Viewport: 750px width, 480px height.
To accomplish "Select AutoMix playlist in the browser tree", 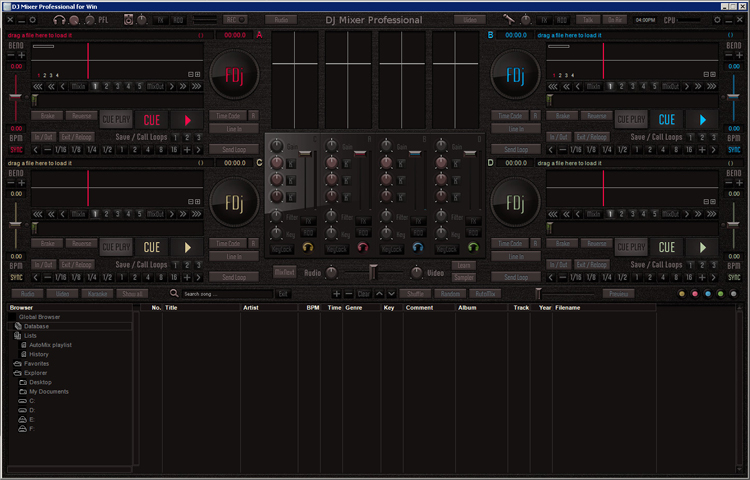I will tap(50, 345).
